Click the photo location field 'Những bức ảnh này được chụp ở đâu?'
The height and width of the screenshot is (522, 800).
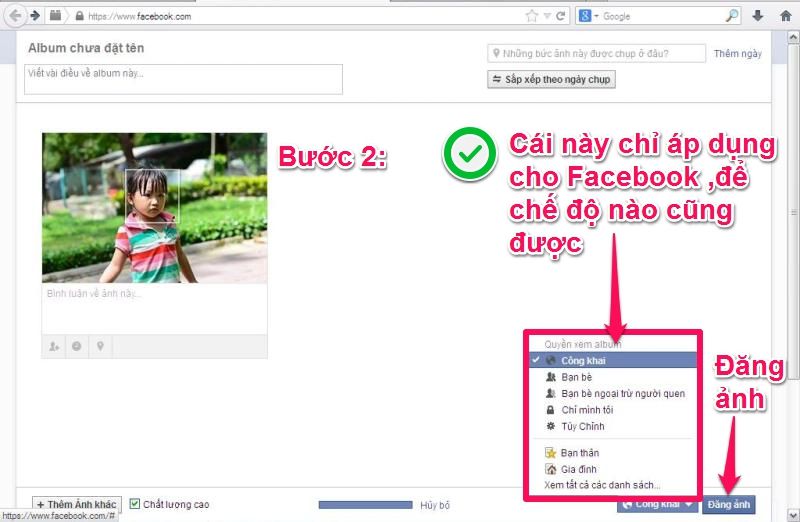coord(596,53)
